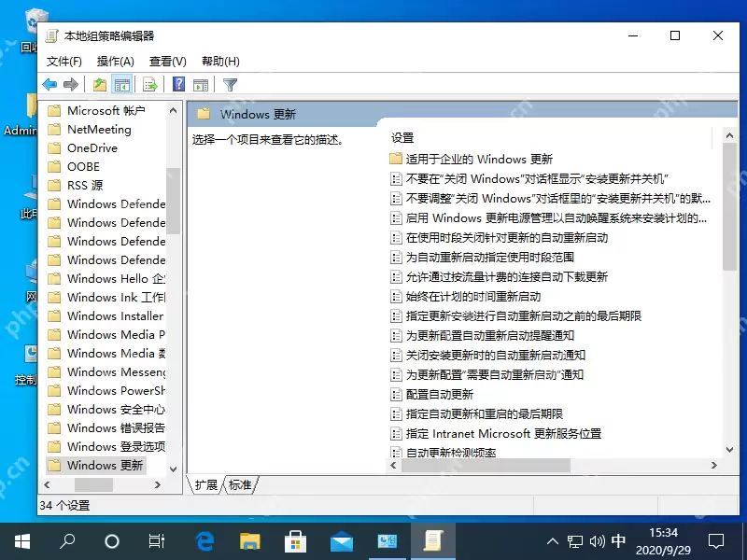
Task: Select the 扩展 tab
Action: 204,484
